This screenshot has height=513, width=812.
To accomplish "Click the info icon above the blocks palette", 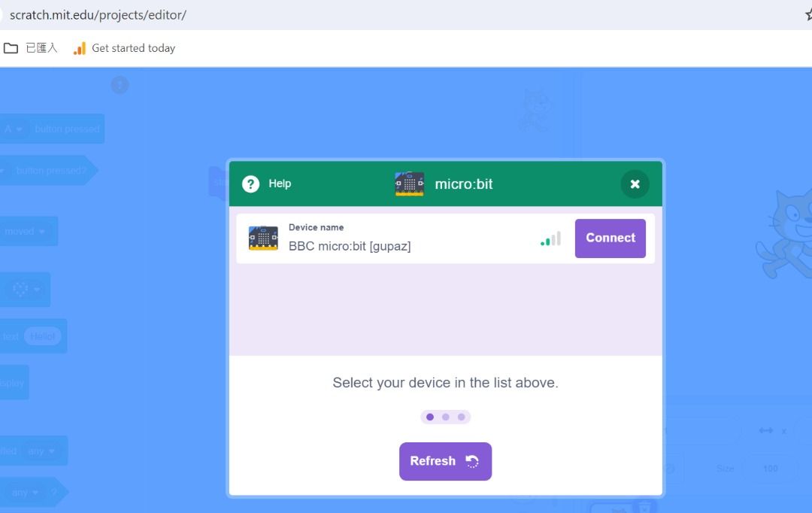I will [x=120, y=85].
